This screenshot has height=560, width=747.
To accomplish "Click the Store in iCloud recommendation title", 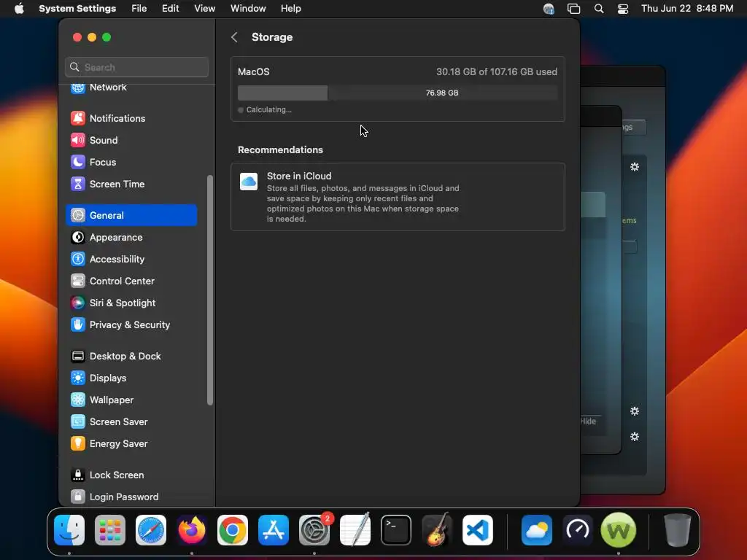I will tap(299, 176).
